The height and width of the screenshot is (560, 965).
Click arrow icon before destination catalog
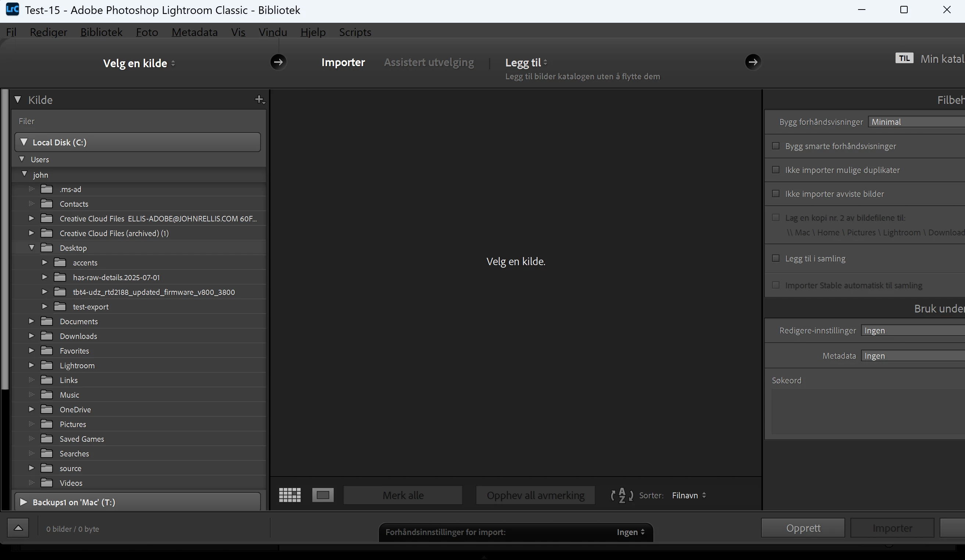(x=753, y=62)
